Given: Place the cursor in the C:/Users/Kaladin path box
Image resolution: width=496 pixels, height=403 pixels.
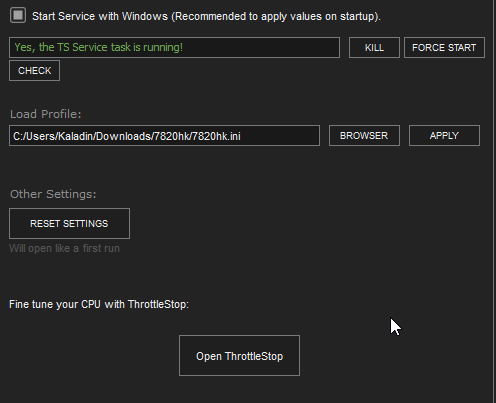Looking at the screenshot, I should pyautogui.click(x=164, y=136).
